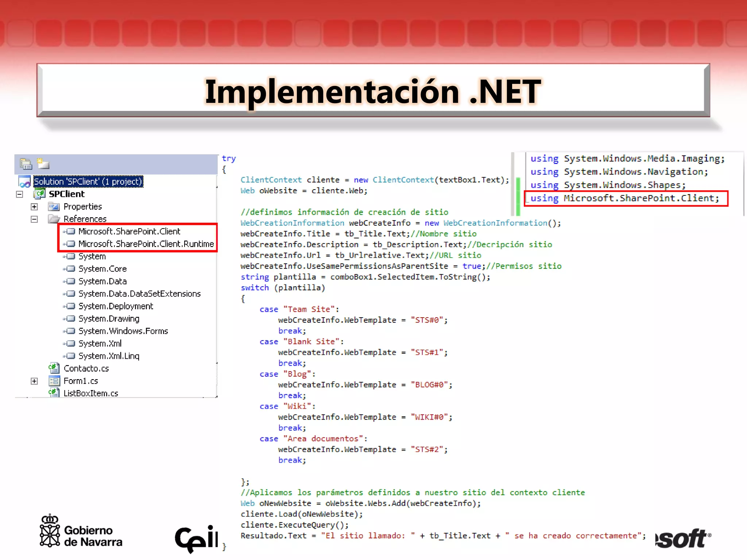This screenshot has width=747, height=560.
Task: Select the System.Drawing reference
Action: pos(109,319)
